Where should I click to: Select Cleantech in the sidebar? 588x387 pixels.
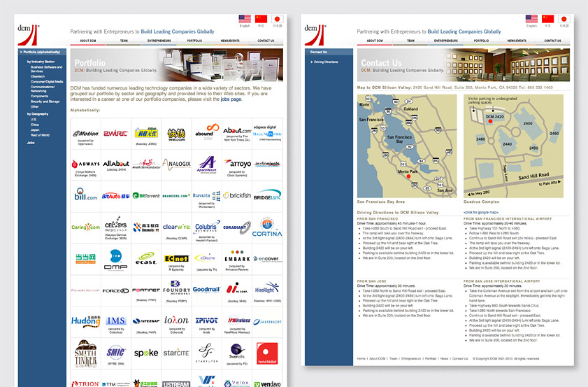(x=38, y=76)
